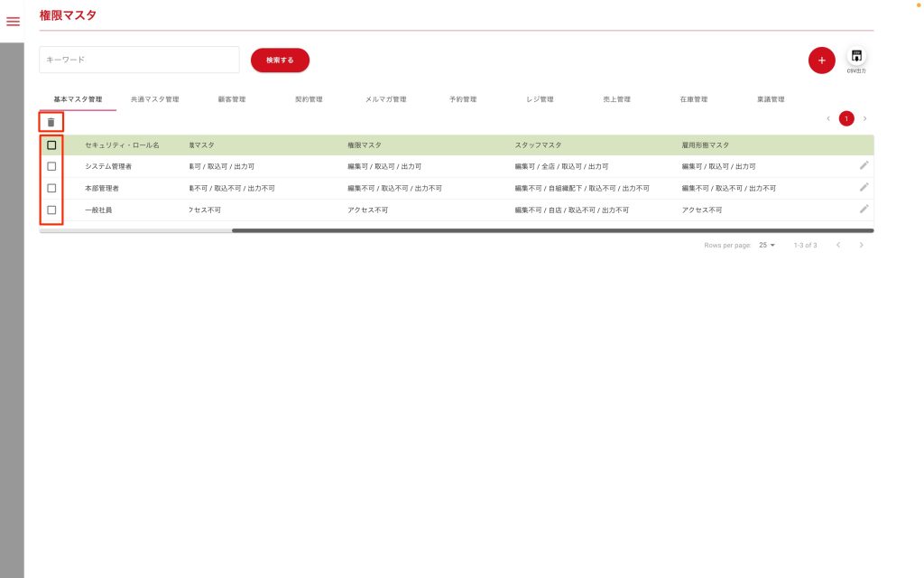Image resolution: width=924 pixels, height=578 pixels.
Task: Go to next page in footer
Action: 862,245
